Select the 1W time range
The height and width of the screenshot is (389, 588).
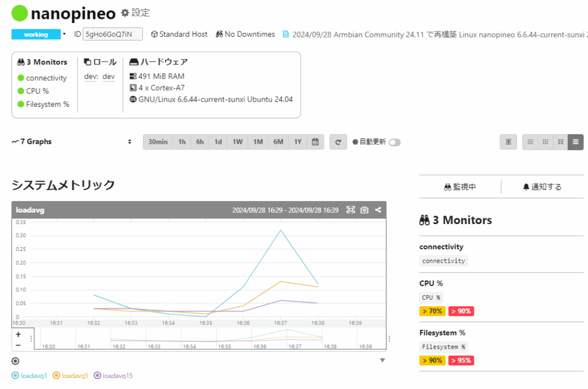click(x=238, y=142)
